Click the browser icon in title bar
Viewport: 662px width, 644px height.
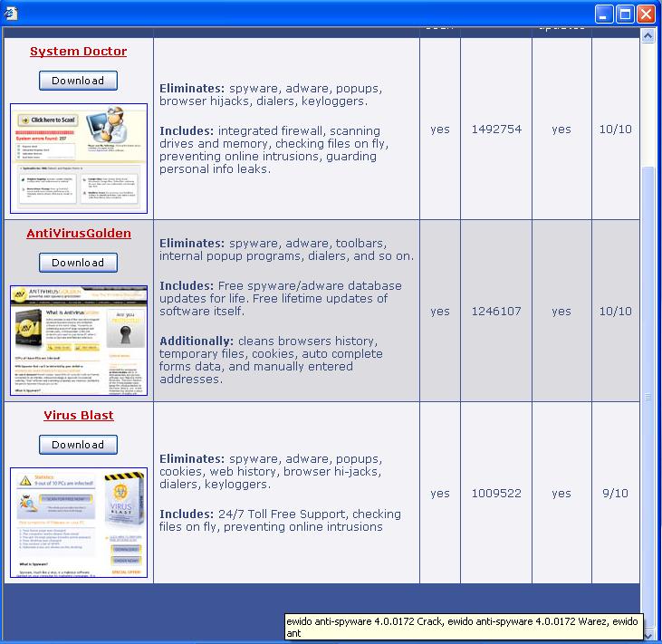click(x=11, y=14)
